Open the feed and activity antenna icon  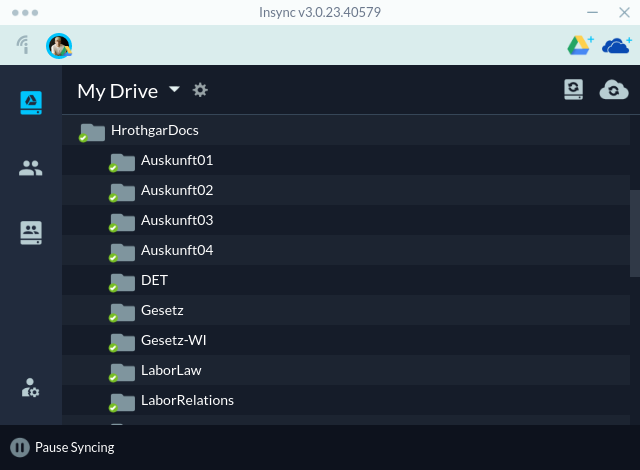[x=23, y=45]
